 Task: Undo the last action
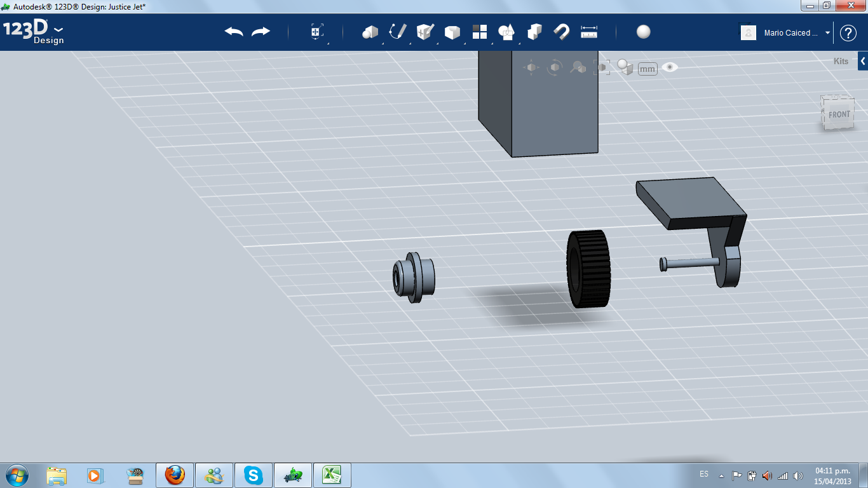(234, 32)
